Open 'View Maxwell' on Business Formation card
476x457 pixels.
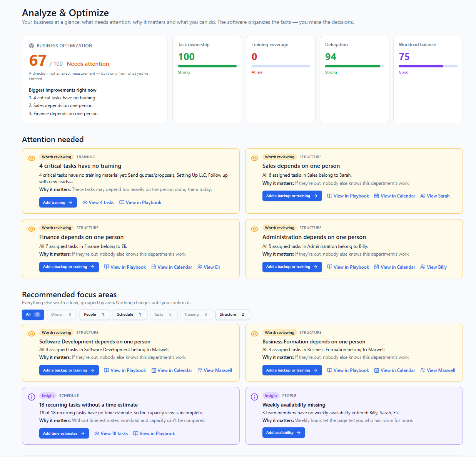point(438,370)
